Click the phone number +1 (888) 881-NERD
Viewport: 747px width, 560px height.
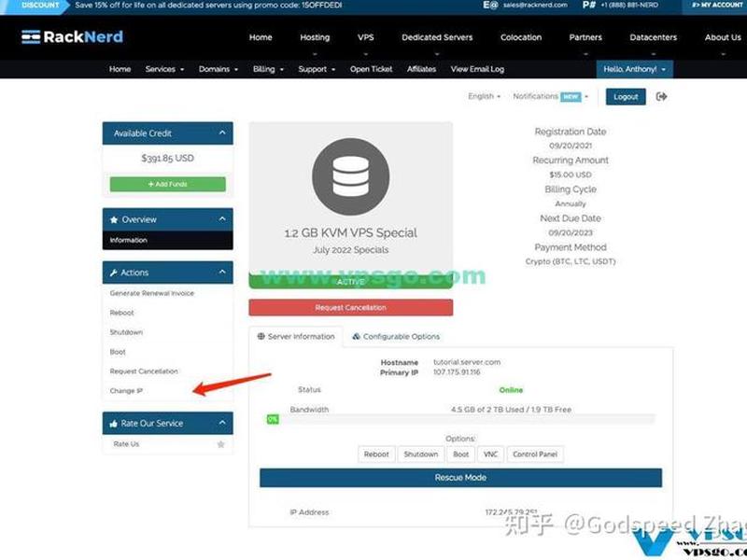click(x=629, y=5)
